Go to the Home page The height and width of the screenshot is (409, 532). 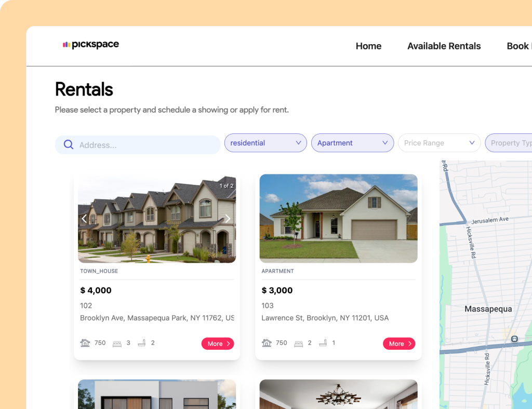(368, 46)
